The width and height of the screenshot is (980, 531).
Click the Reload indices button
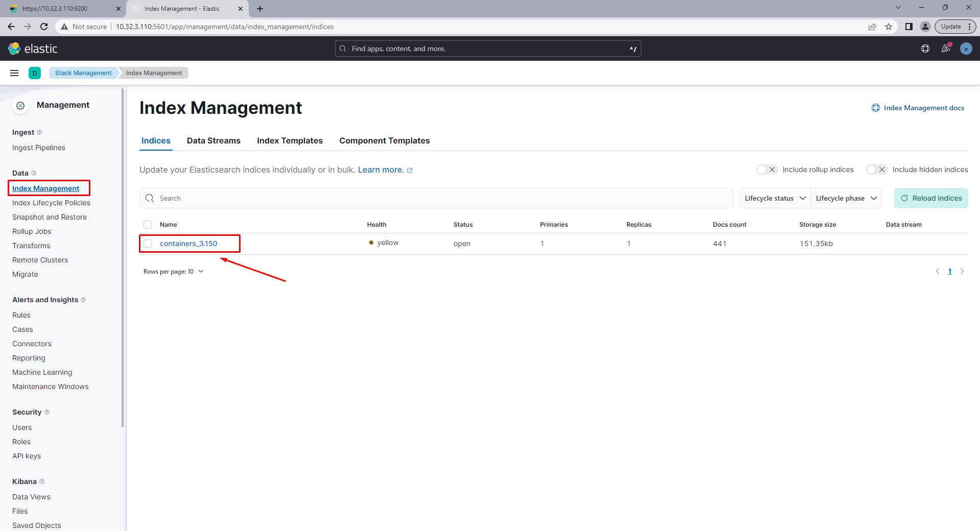click(x=931, y=198)
